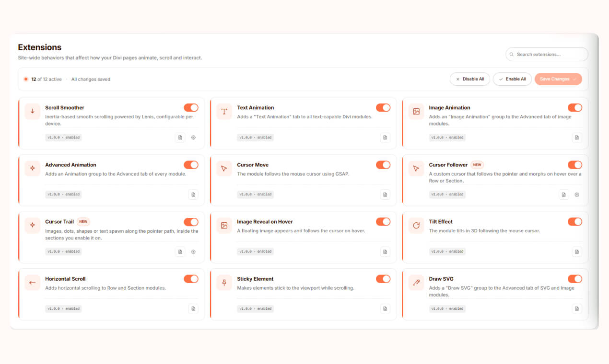Click the Enable All button
Image resolution: width=609 pixels, height=364 pixels.
point(512,79)
